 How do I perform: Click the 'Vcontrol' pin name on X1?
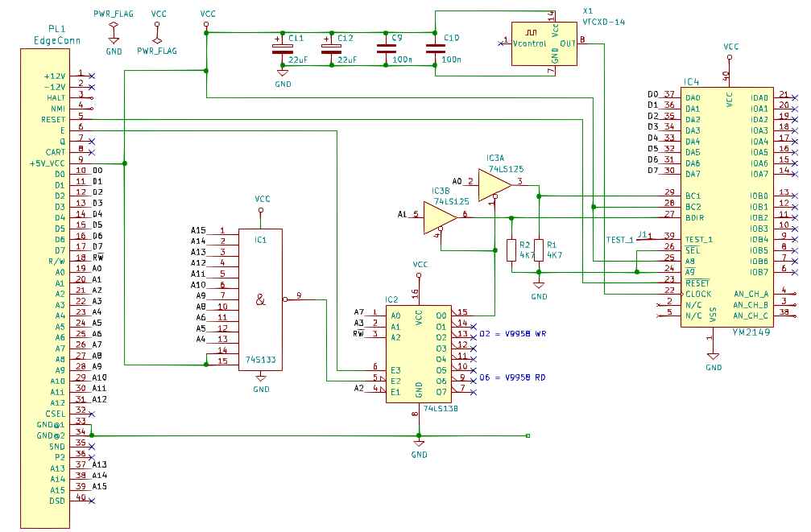530,43
